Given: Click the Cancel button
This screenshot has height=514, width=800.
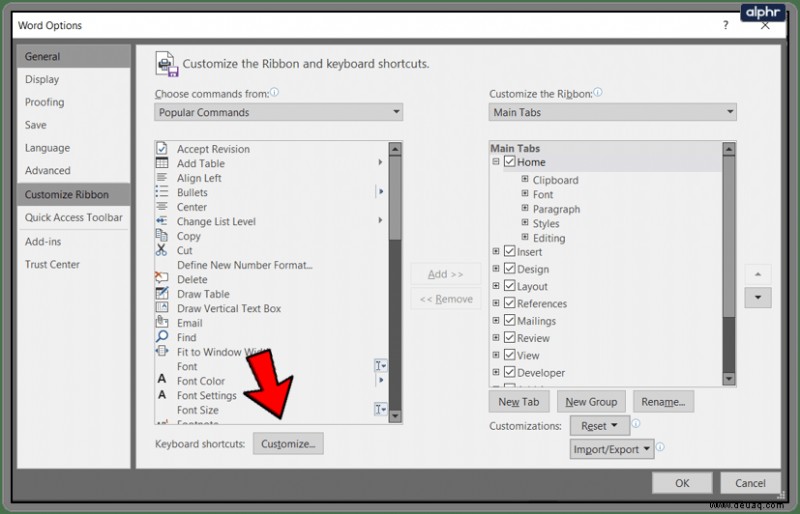Looking at the screenshot, I should coord(750,483).
